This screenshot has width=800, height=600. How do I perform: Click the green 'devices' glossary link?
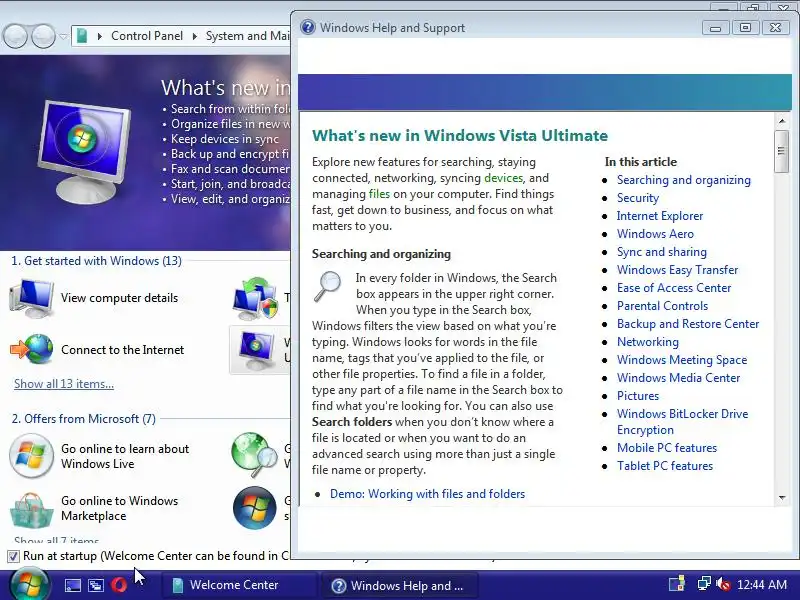[503, 178]
